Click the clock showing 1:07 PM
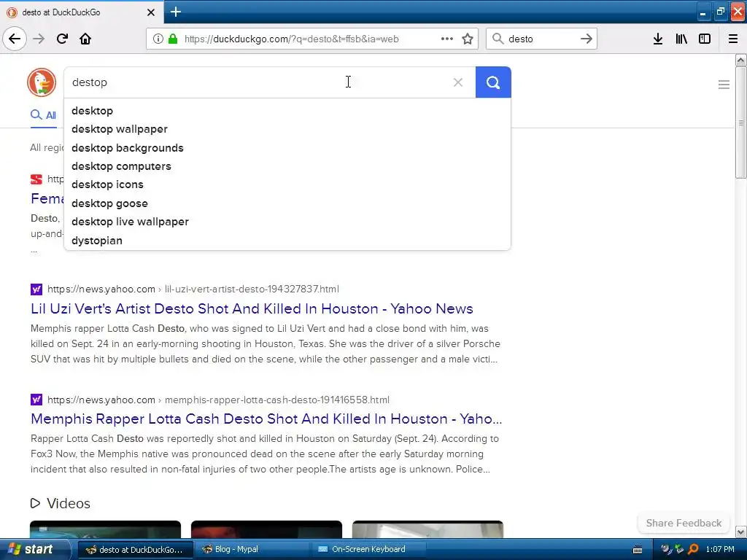This screenshot has width=747, height=560. [720, 549]
